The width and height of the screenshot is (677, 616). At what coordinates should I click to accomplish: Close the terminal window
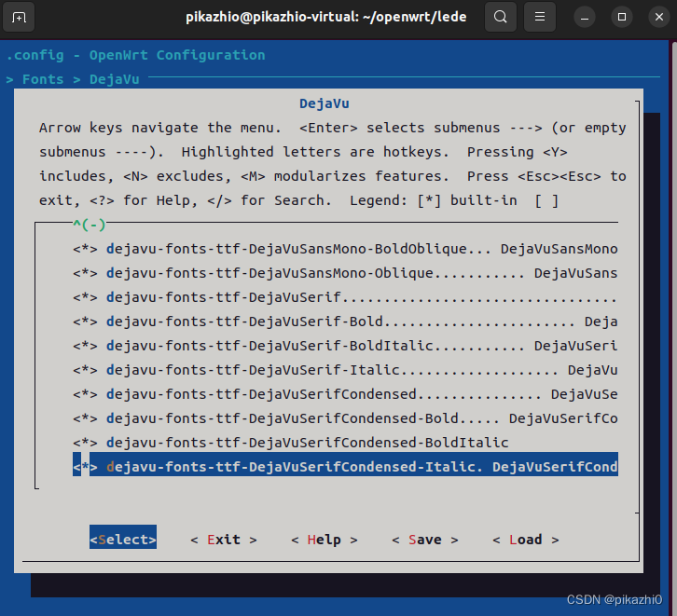[659, 18]
